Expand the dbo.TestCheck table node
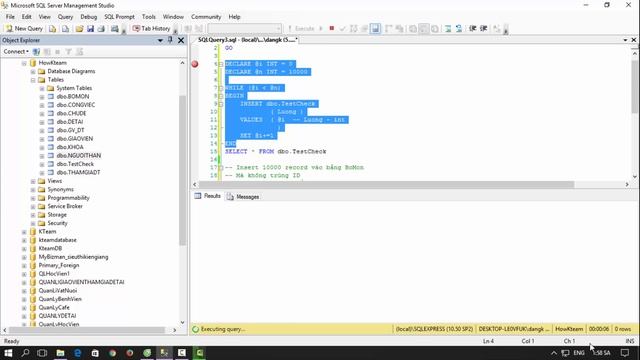 tap(42, 164)
